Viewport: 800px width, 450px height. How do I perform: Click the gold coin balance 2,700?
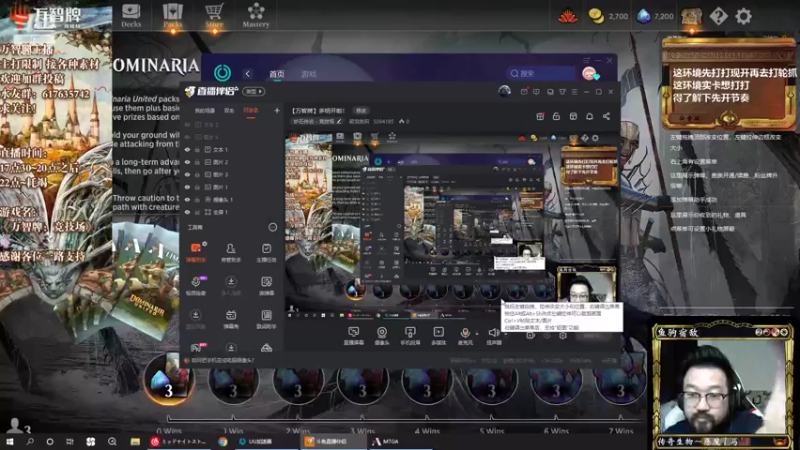click(608, 16)
